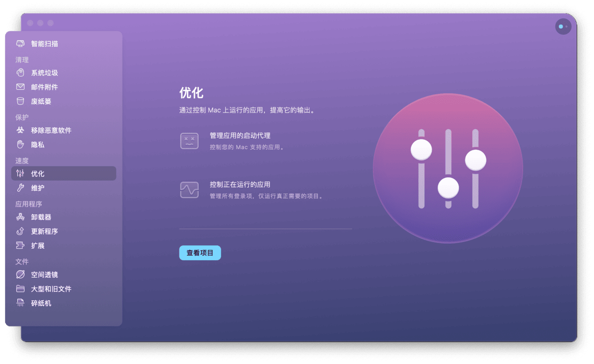594x364 pixels.
Task: Click the 清理 section header
Action: (22, 60)
